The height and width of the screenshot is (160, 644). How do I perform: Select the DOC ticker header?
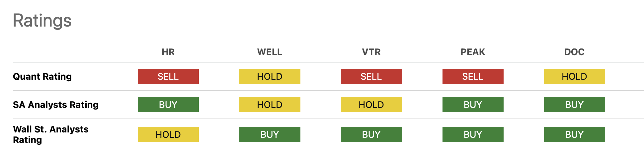click(574, 52)
